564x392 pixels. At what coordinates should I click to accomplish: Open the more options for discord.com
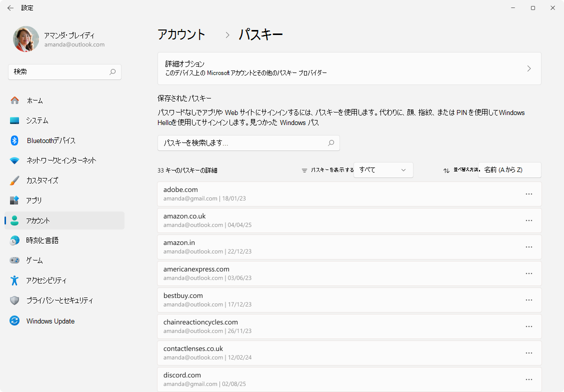[x=529, y=379]
